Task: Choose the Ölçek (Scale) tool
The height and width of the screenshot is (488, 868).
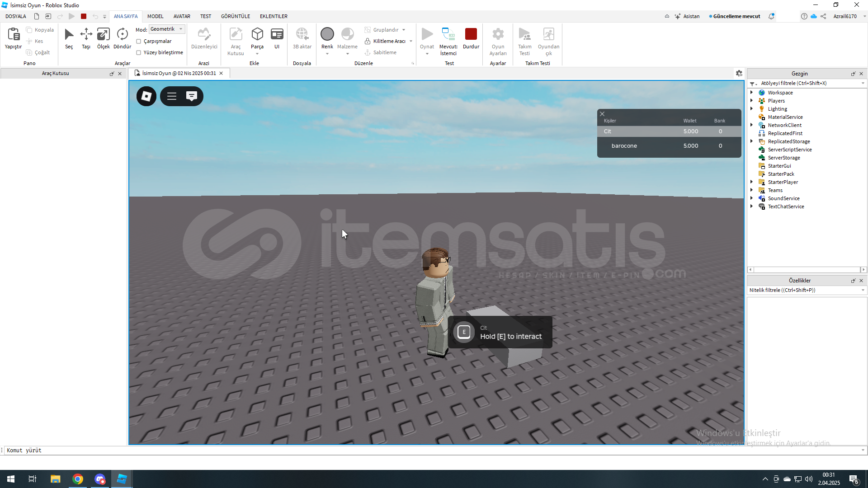Action: (104, 38)
